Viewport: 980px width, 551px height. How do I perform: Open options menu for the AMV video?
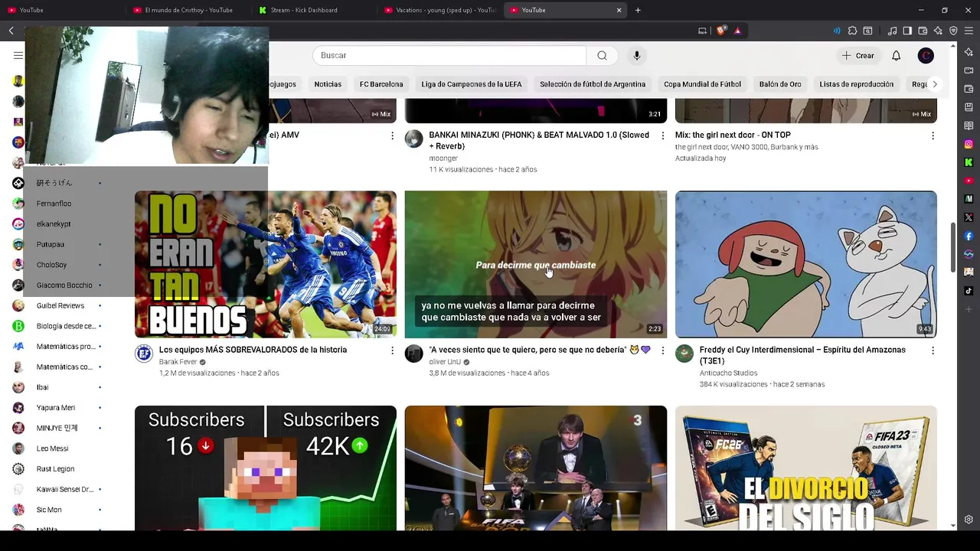point(393,135)
